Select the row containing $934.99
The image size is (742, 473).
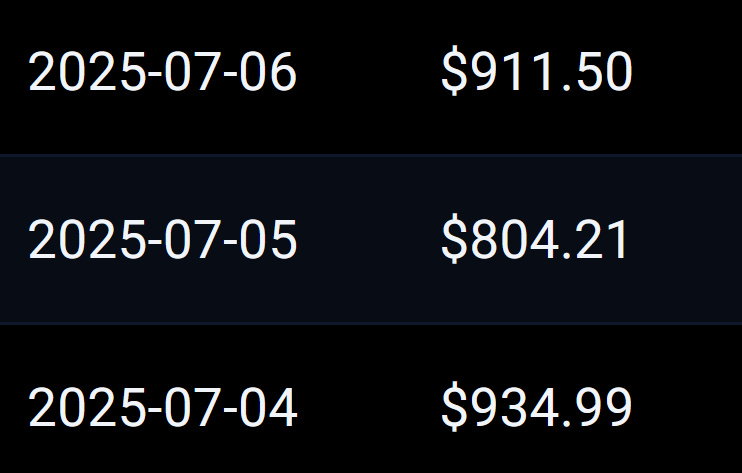(370, 408)
